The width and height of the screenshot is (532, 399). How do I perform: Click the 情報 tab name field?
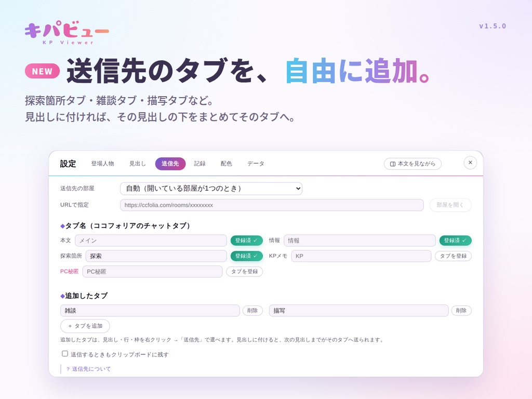click(x=360, y=241)
